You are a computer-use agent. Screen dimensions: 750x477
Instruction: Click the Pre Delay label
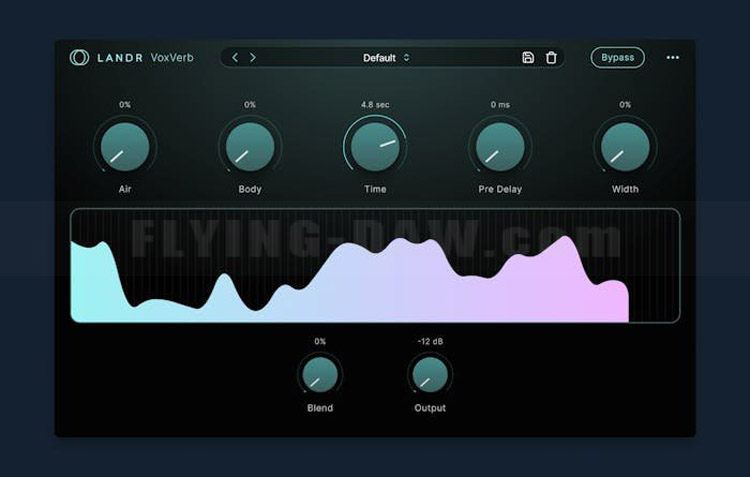(x=500, y=189)
